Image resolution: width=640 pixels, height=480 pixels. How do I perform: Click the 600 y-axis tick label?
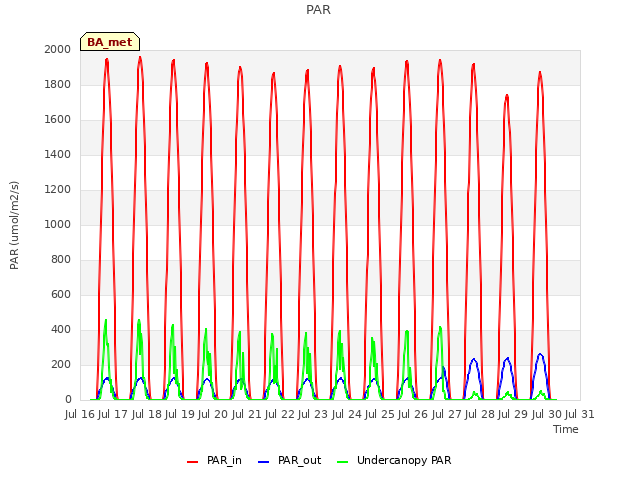[61, 295]
